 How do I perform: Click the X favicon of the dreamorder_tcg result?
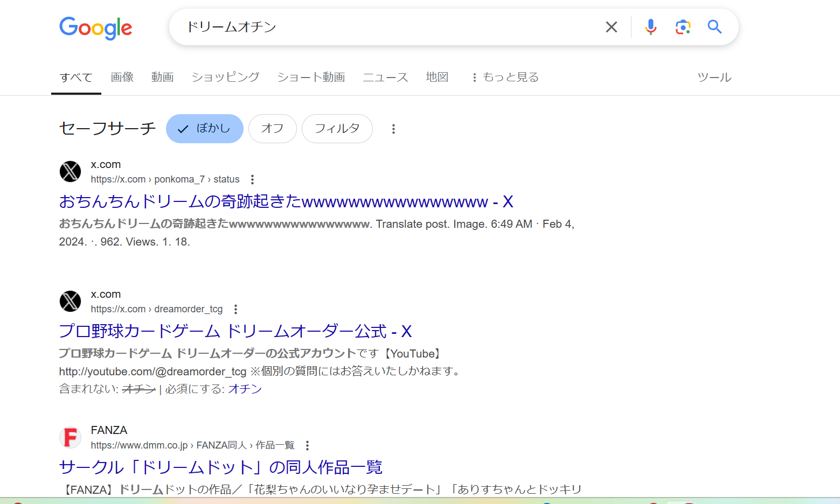pos(70,302)
